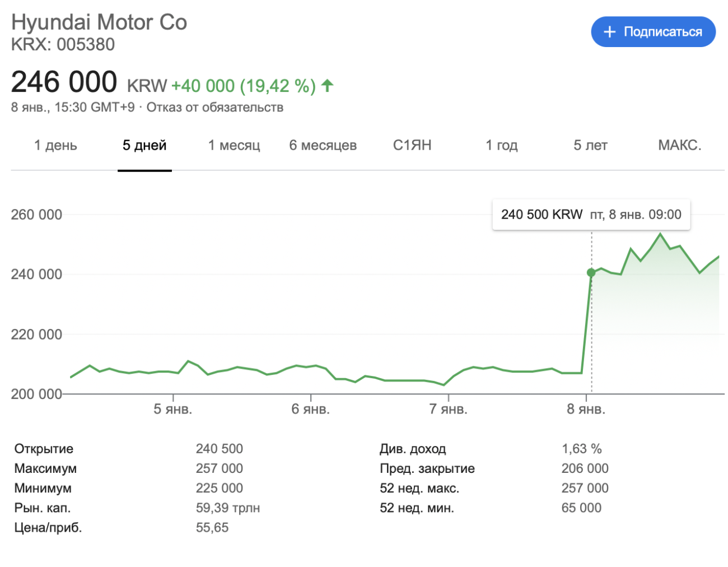Click the Див. доход value 1,63 %
This screenshot has height=567, width=728.
[582, 449]
